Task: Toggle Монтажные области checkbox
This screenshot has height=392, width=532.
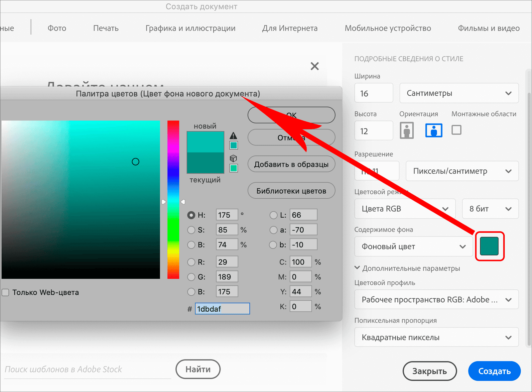Action: pos(456,130)
